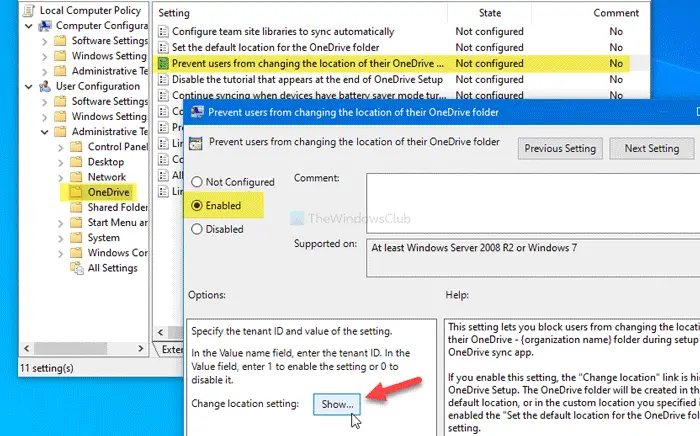The width and height of the screenshot is (700, 436).
Task: Click Windows Settings folder icon under User Configuration
Action: pos(60,116)
